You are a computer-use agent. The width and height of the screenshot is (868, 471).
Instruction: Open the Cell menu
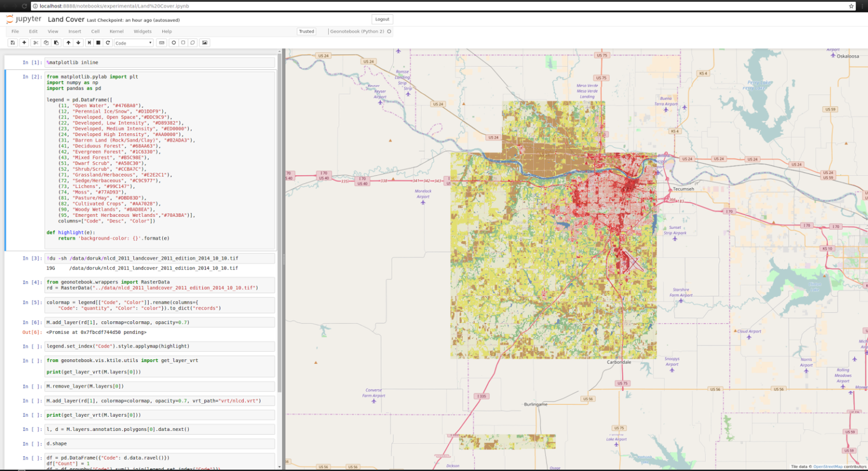(x=96, y=32)
